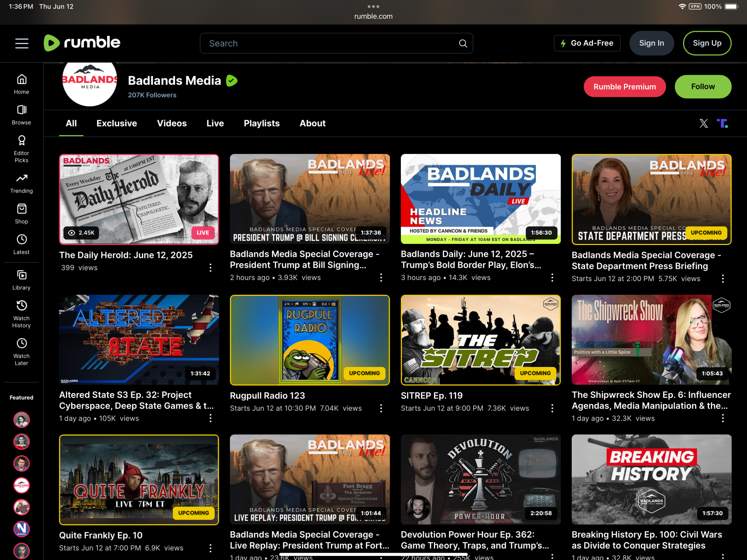Click the Truth Social icon

(x=722, y=123)
